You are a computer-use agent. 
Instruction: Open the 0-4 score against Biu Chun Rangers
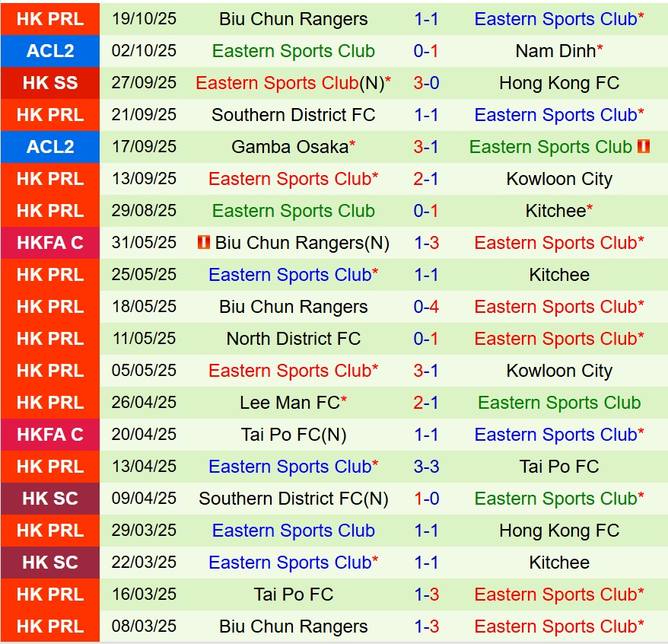tap(426, 307)
